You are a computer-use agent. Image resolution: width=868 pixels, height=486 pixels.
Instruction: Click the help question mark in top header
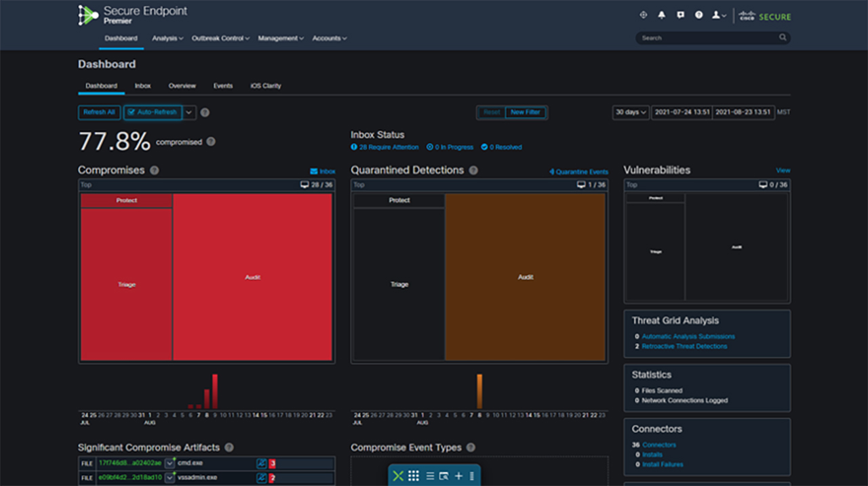pyautogui.click(x=698, y=15)
